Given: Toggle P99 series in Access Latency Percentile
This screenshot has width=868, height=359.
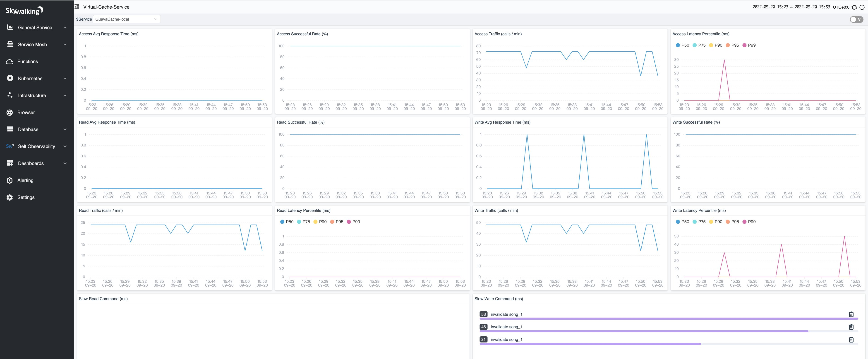Looking at the screenshot, I should pyautogui.click(x=748, y=45).
